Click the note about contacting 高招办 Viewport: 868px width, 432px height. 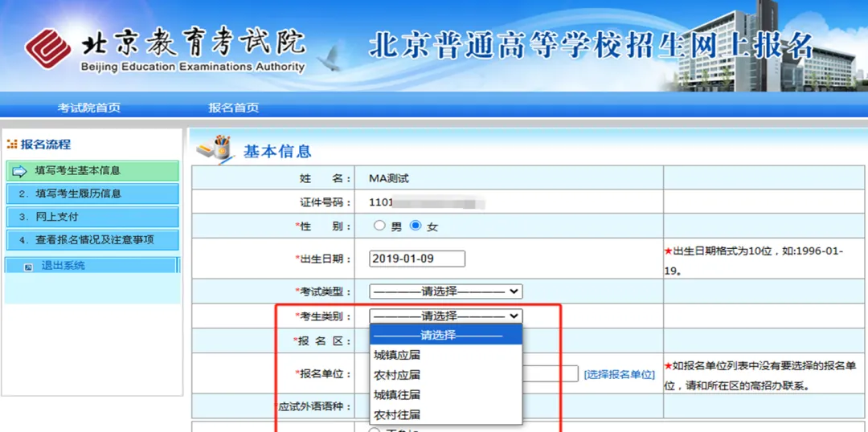pyautogui.click(x=760, y=376)
